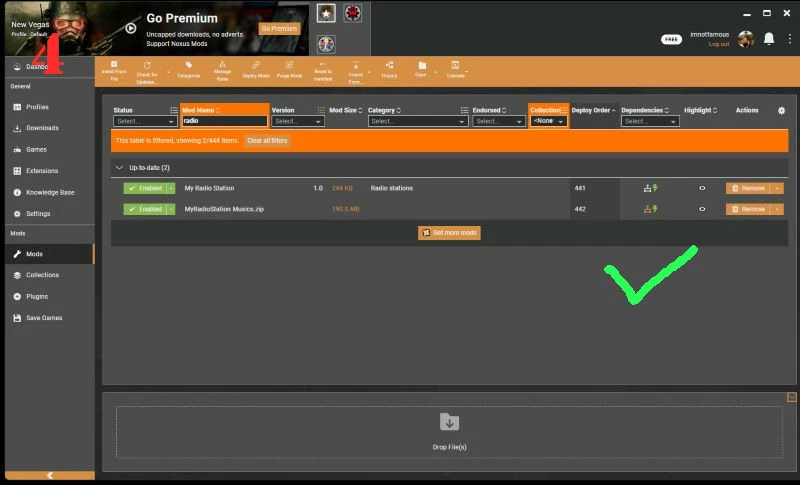Open the three-dot overflow menu
The image size is (800, 485).
click(x=790, y=39)
